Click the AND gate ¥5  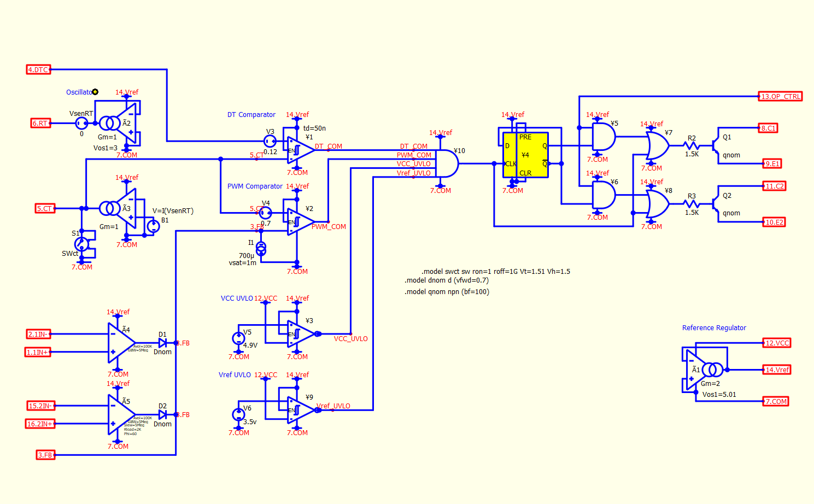coord(604,137)
